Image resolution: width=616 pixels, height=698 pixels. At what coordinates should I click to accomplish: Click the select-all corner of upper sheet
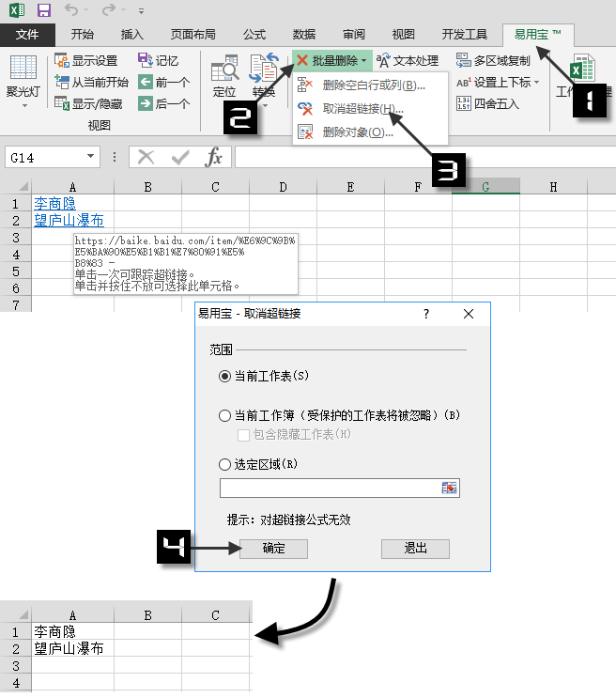pos(23,187)
